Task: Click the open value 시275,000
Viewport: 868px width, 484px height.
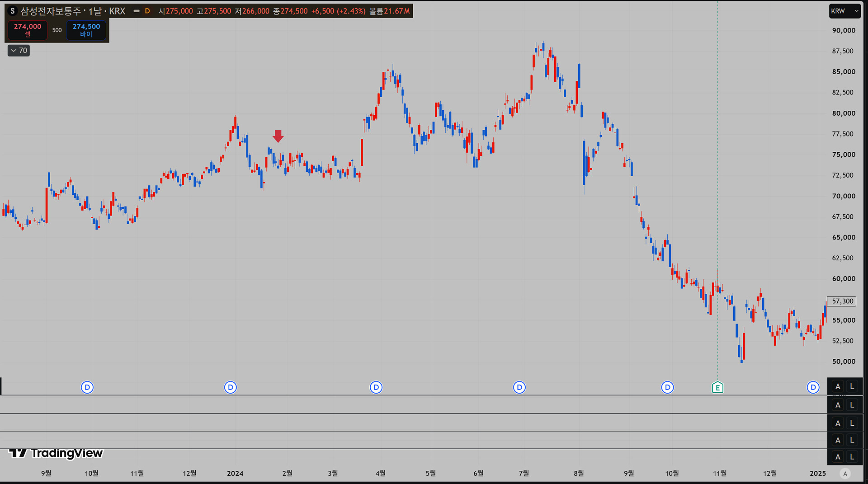Action: 175,11
